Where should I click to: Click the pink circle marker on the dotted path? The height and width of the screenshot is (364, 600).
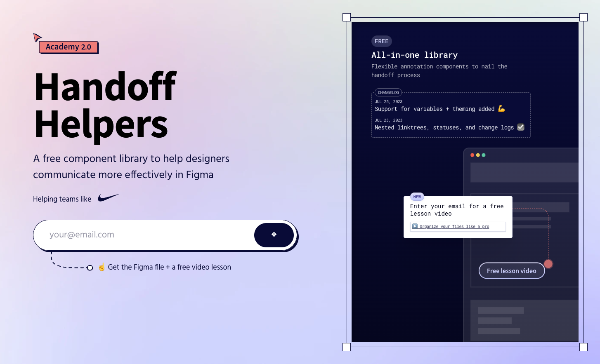tap(548, 263)
